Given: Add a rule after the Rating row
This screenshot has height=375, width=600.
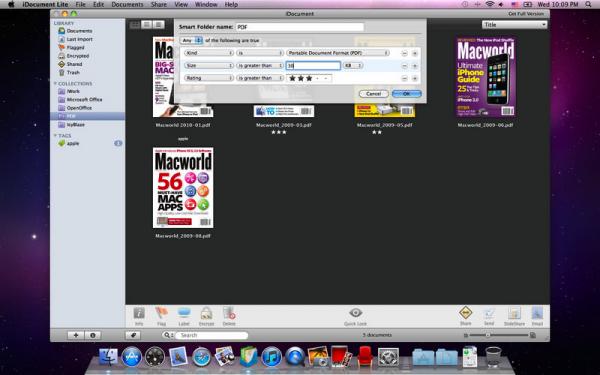Looking at the screenshot, I should click(415, 78).
